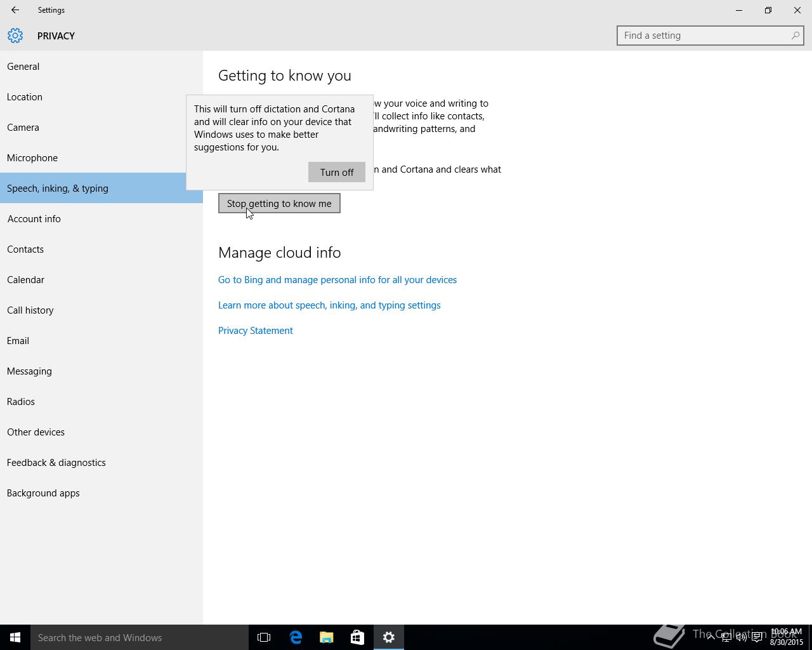The height and width of the screenshot is (650, 812).
Task: Select the Microphone category
Action: click(x=101, y=157)
